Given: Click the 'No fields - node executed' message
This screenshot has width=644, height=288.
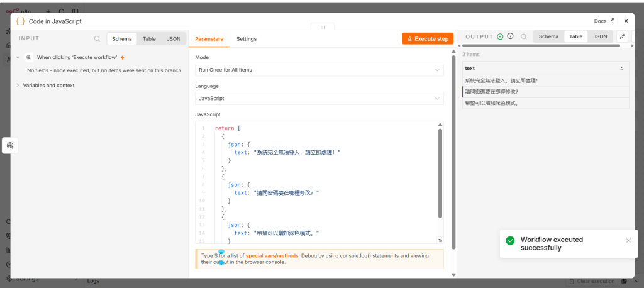Looking at the screenshot, I should coord(104,70).
